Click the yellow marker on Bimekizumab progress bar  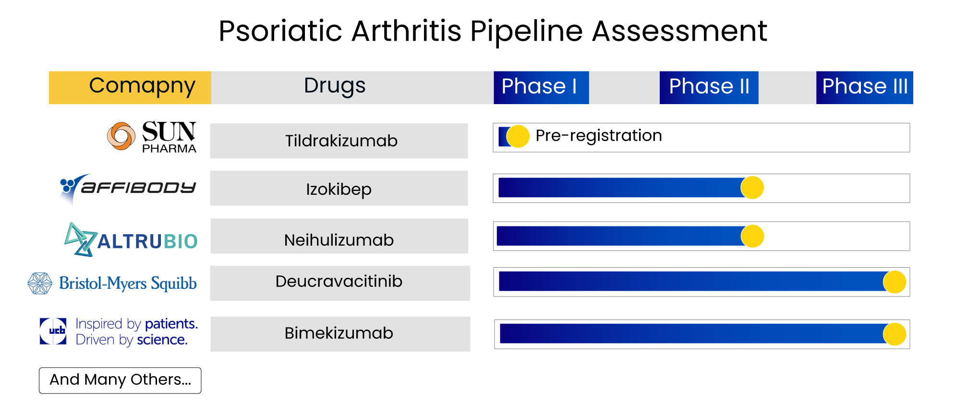point(895,334)
